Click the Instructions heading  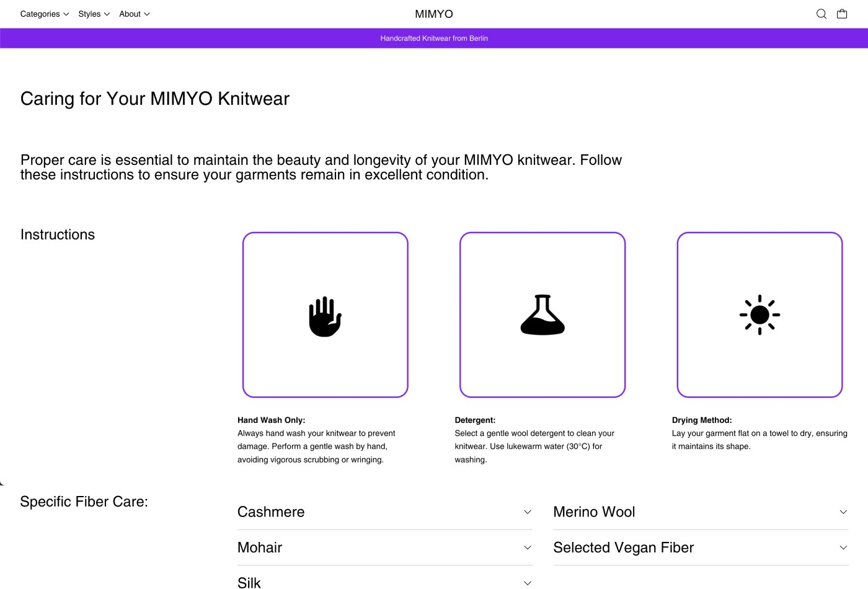tap(58, 234)
